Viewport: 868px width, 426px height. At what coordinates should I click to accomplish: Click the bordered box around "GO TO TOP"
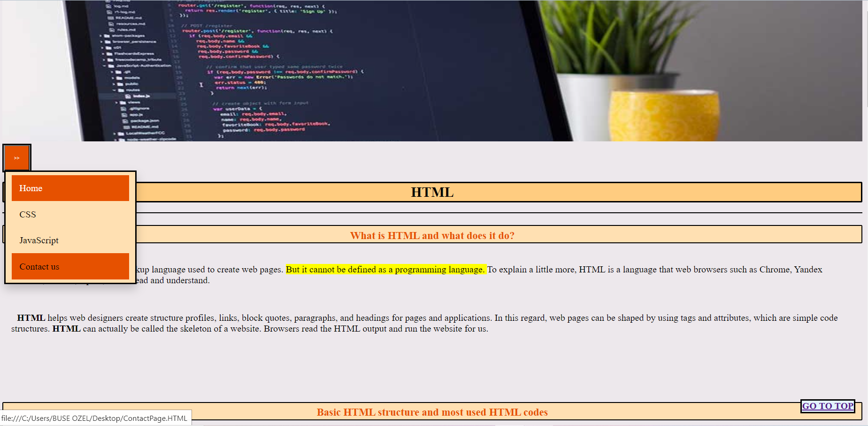pyautogui.click(x=827, y=406)
